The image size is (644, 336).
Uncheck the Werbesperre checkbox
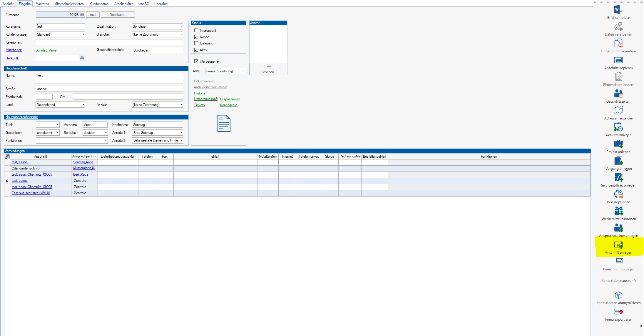196,61
